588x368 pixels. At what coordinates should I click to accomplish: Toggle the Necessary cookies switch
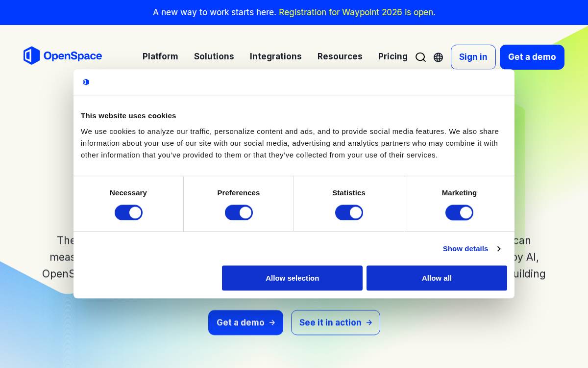tap(128, 212)
